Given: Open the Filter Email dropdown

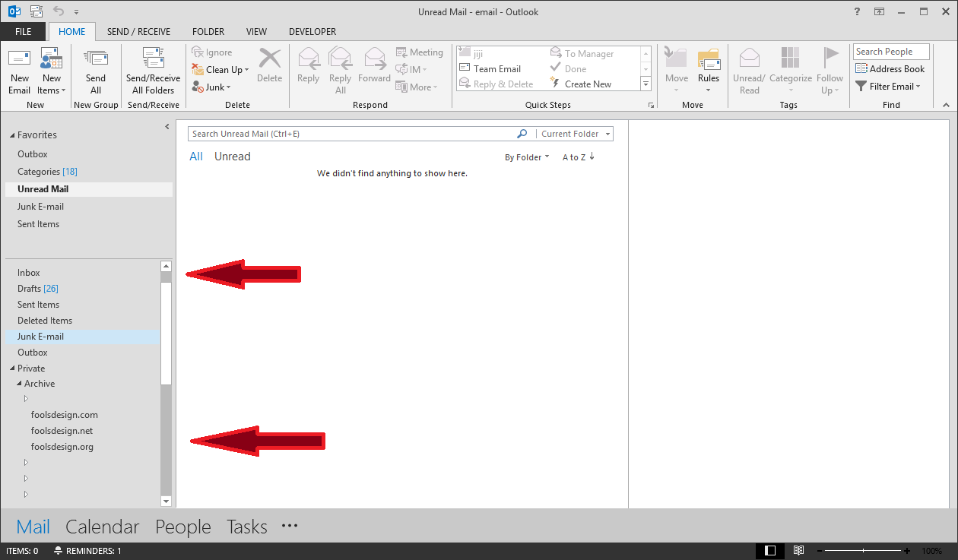Looking at the screenshot, I should (889, 86).
